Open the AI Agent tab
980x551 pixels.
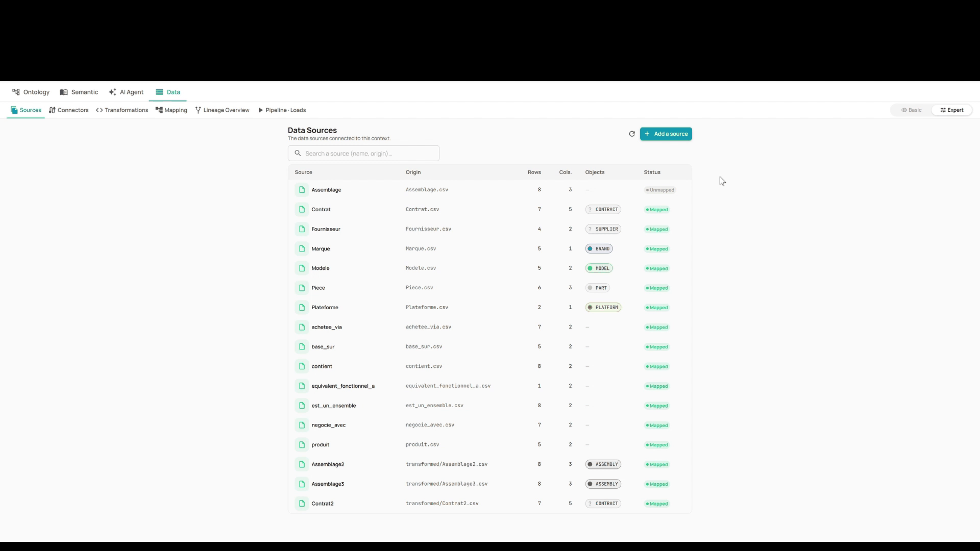[x=126, y=92]
